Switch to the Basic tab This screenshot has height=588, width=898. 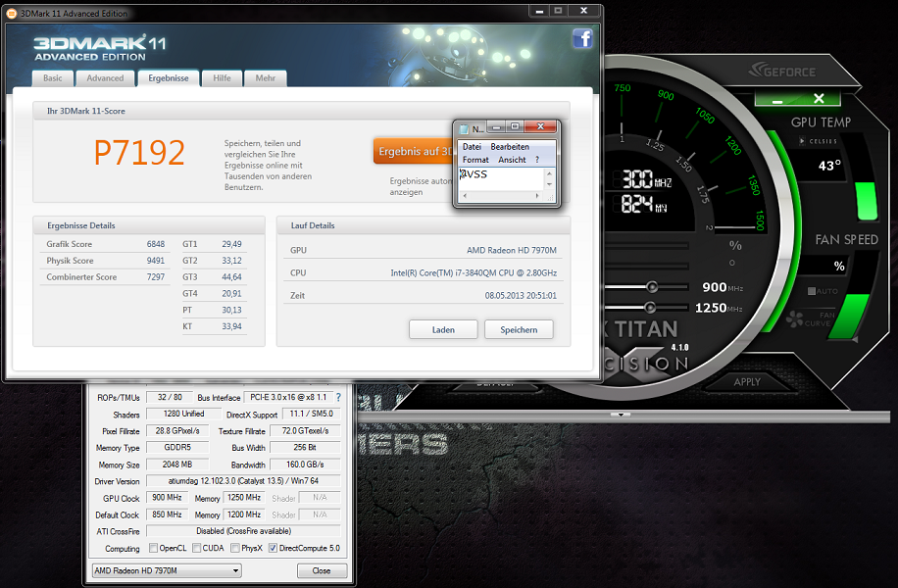point(53,78)
